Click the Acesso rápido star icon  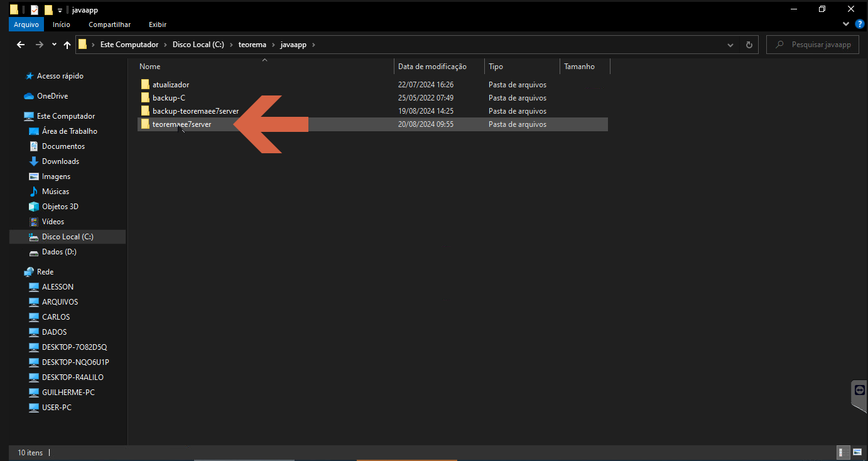point(29,76)
